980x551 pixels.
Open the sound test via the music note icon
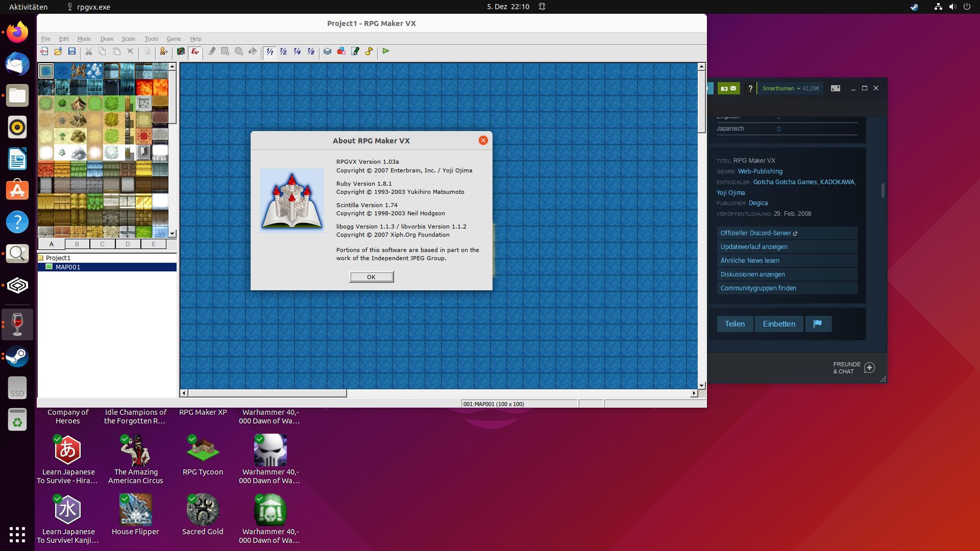tap(369, 52)
